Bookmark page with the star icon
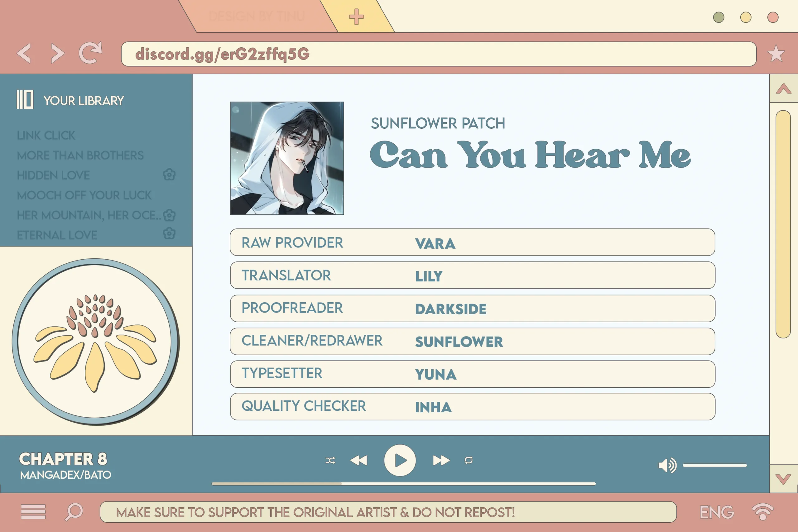The width and height of the screenshot is (798, 532). (776, 54)
